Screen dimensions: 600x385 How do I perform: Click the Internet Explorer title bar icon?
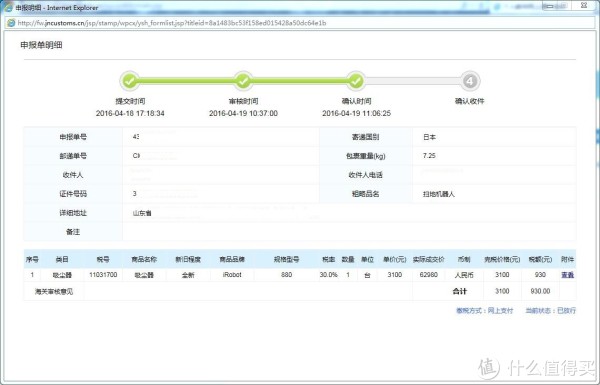[x=8, y=7]
